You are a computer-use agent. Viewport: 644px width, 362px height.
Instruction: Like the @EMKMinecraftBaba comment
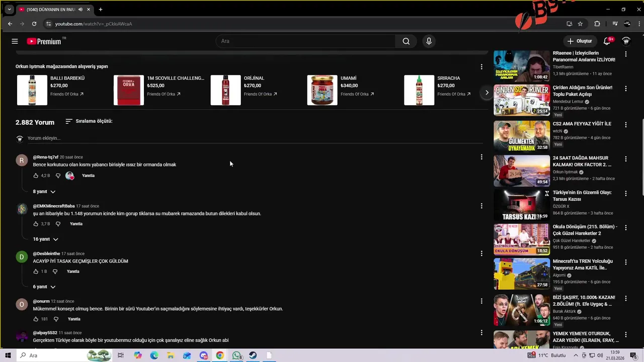click(x=36, y=224)
